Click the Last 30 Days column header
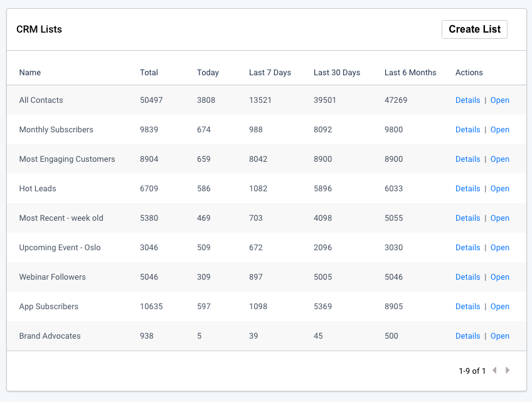This screenshot has height=402, width=532. (x=336, y=72)
